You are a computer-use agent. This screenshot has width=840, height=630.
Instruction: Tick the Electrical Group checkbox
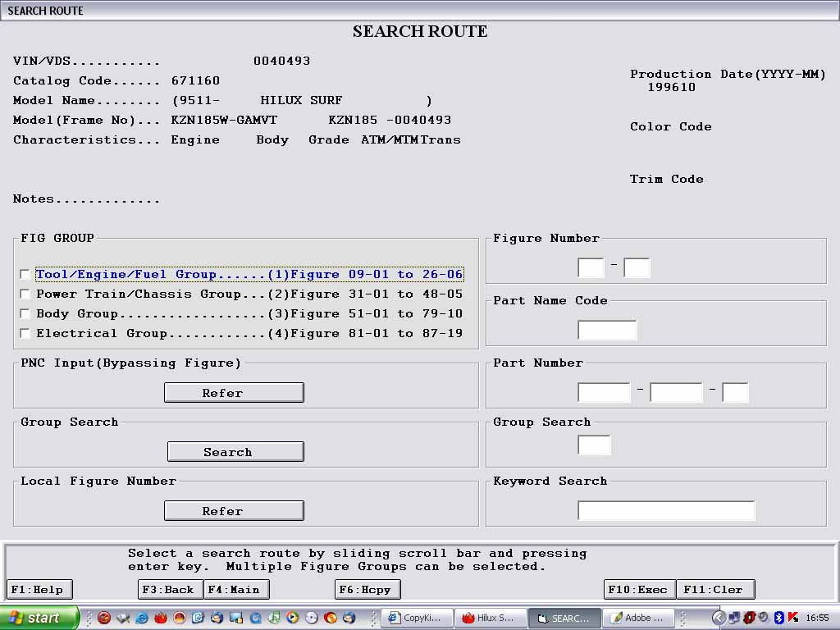pos(25,334)
